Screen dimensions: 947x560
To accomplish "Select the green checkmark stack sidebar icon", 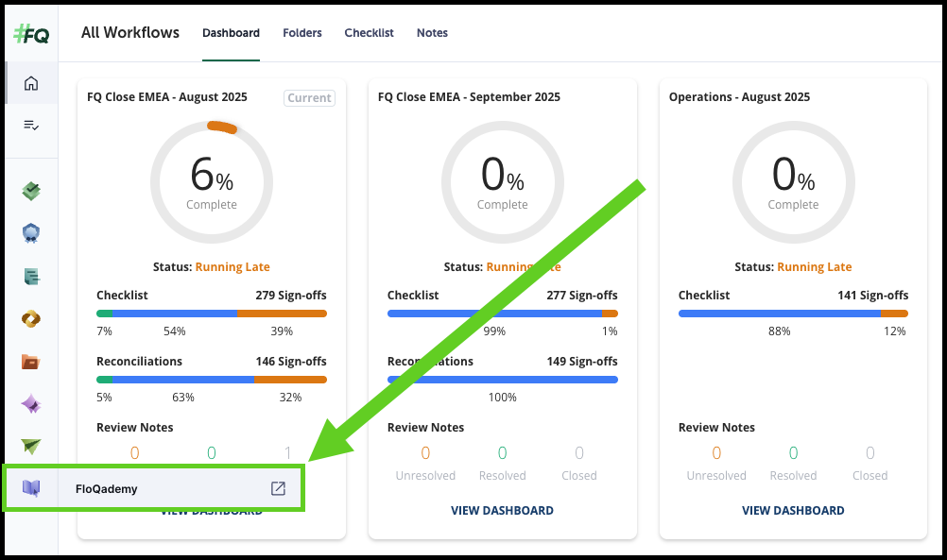I will pyautogui.click(x=31, y=192).
